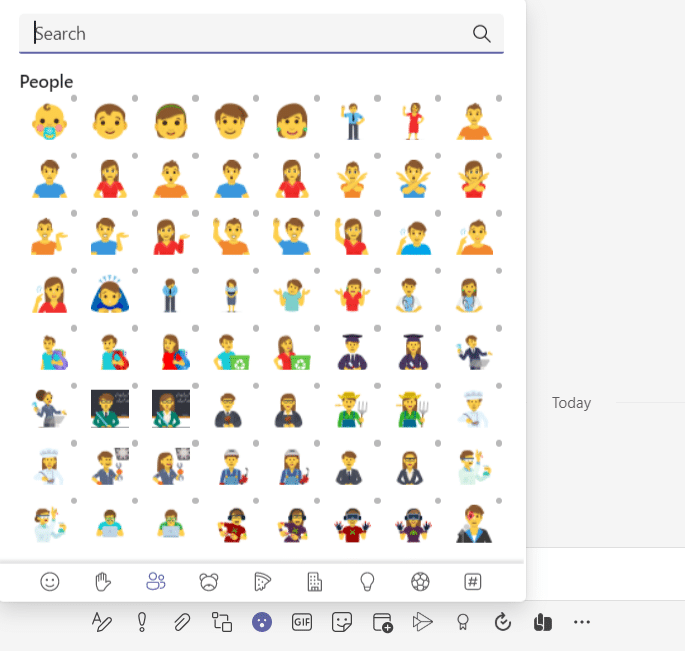Viewport: 685px width, 651px height.
Task: Switch to Smilies emoji category tab
Action: (50, 582)
